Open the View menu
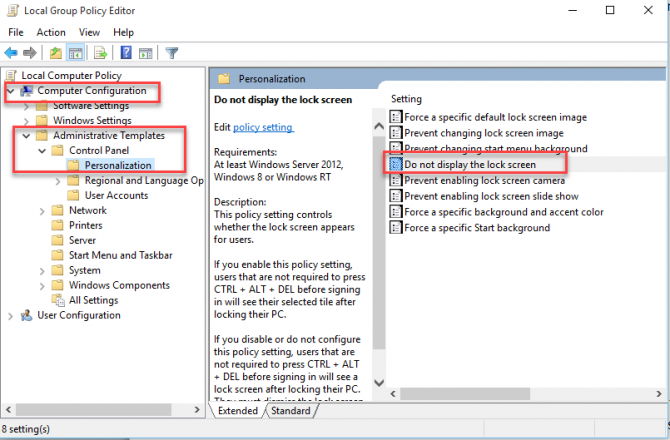The width and height of the screenshot is (670, 440). [89, 32]
